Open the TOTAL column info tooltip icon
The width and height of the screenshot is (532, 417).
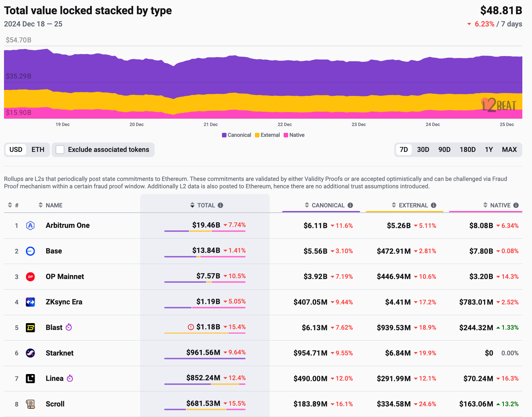point(221,205)
